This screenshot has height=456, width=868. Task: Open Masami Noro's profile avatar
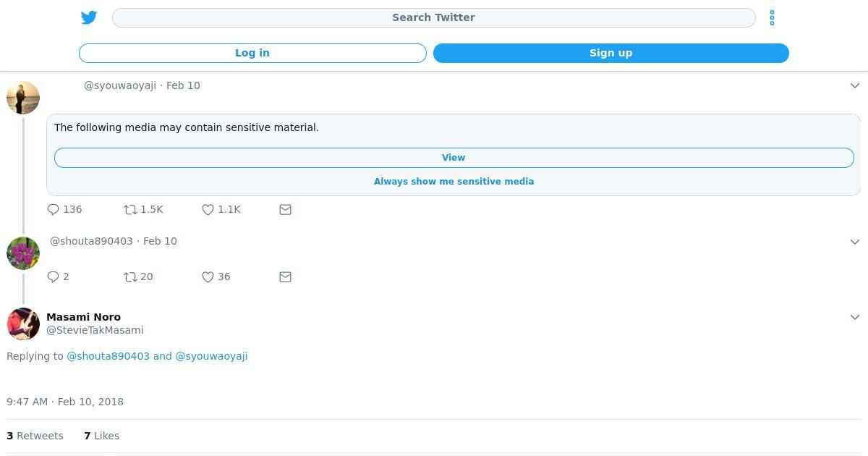(x=23, y=324)
